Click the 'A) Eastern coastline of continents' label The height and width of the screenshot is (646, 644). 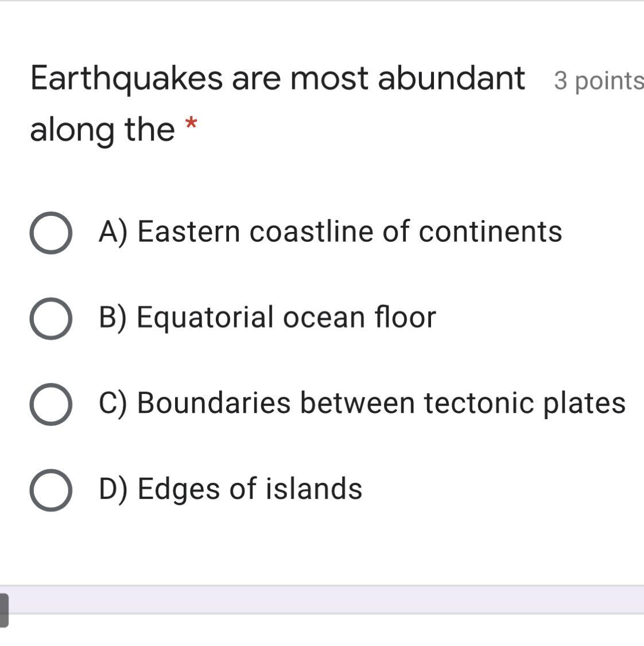(330, 231)
